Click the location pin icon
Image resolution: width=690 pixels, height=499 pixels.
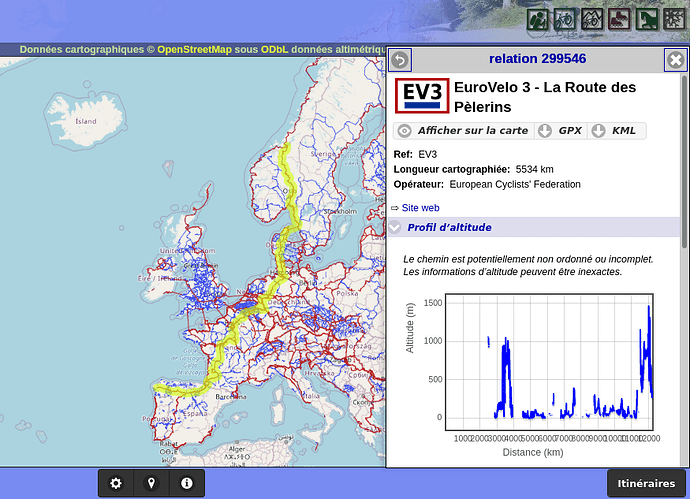click(151, 483)
